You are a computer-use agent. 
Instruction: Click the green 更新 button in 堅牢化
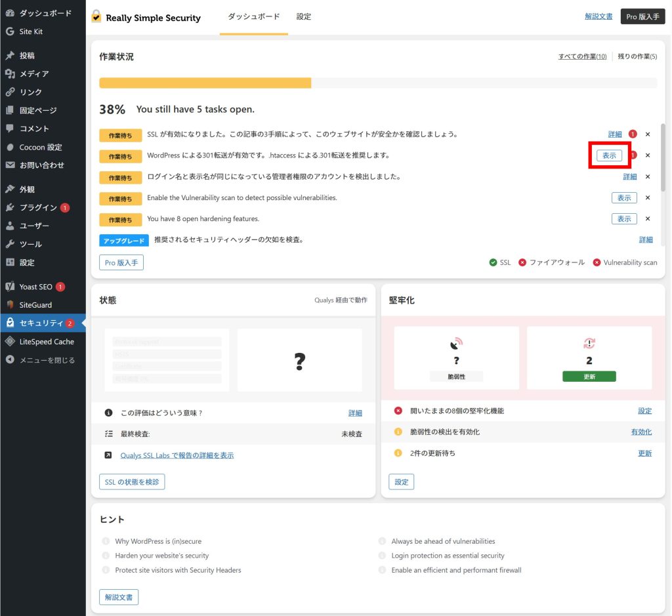pyautogui.click(x=589, y=376)
